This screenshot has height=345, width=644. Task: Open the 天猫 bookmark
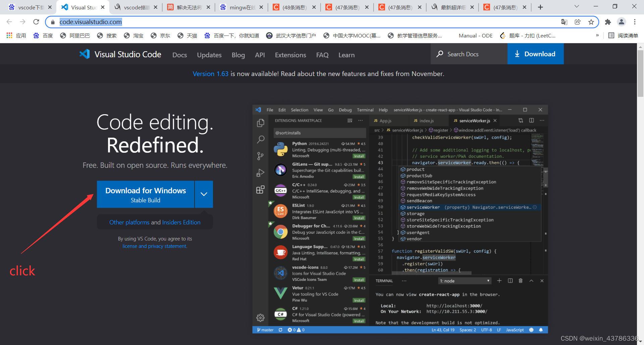(187, 36)
